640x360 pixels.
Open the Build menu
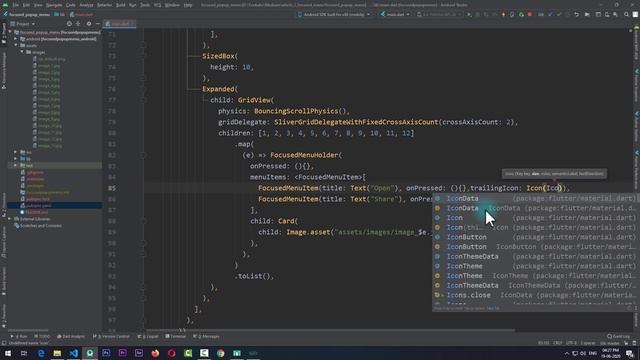121,5
